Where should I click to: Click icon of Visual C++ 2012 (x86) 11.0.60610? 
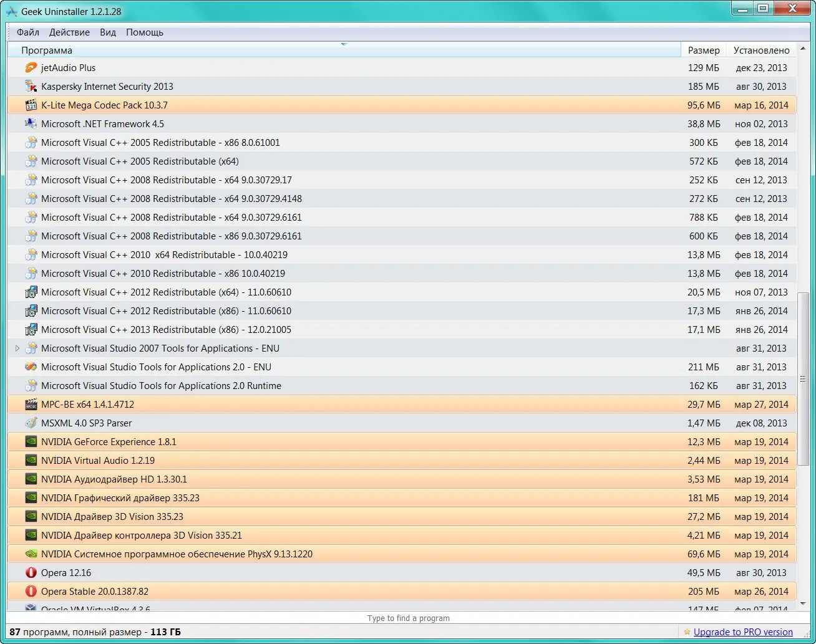(31, 310)
